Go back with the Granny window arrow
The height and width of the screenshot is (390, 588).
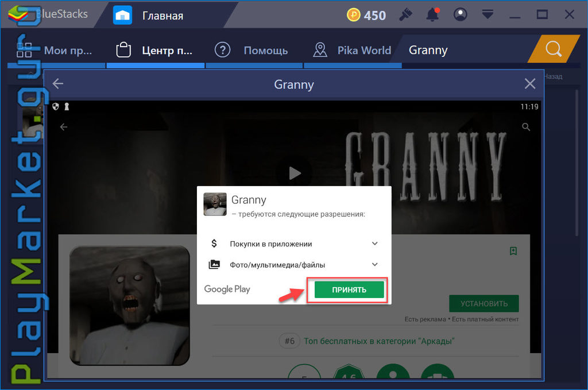[58, 84]
